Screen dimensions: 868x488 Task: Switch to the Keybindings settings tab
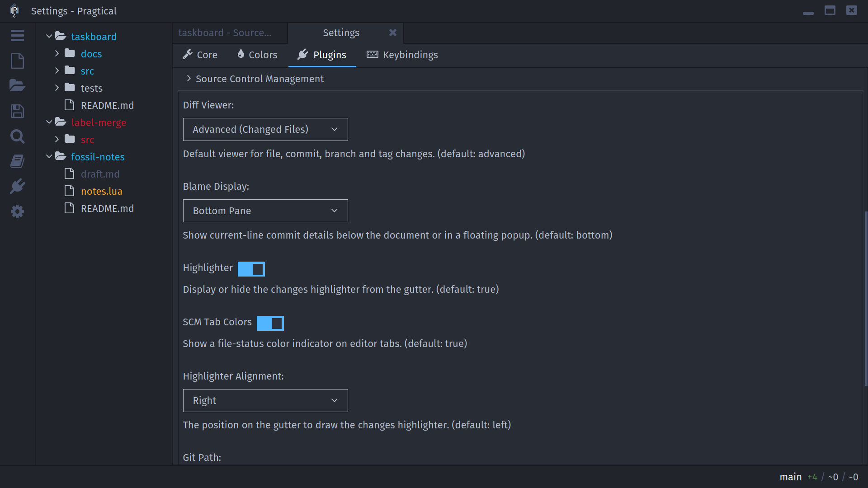(402, 55)
